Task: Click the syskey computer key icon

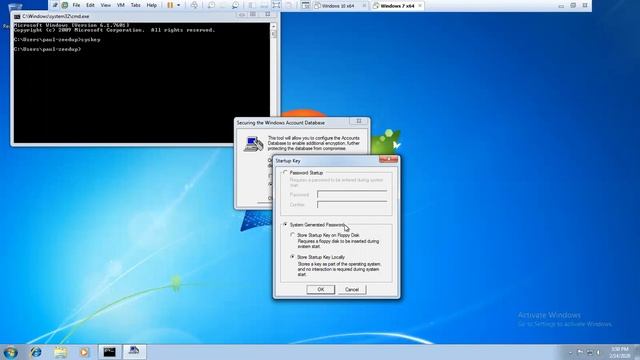Action: pos(253,144)
